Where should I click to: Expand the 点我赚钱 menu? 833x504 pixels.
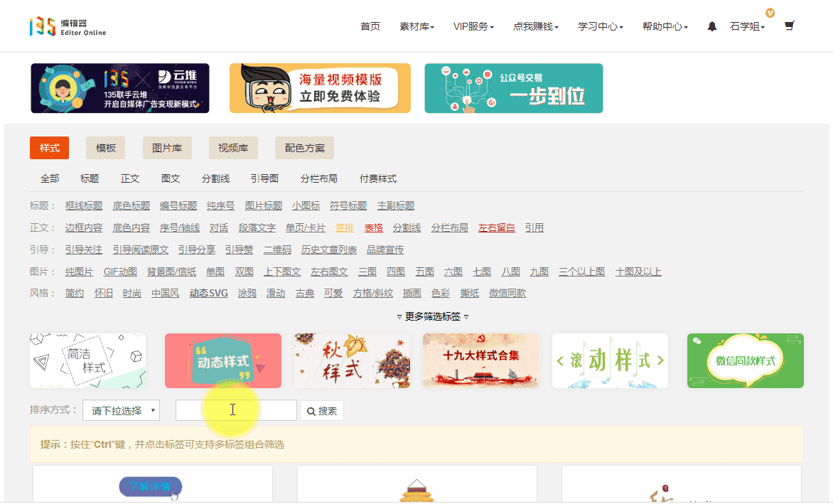click(535, 26)
